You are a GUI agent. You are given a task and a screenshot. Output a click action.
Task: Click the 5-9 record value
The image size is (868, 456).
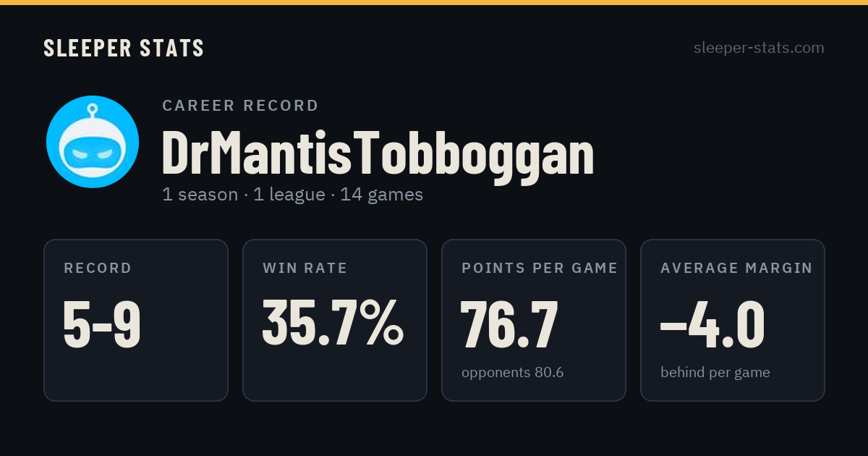(x=102, y=324)
